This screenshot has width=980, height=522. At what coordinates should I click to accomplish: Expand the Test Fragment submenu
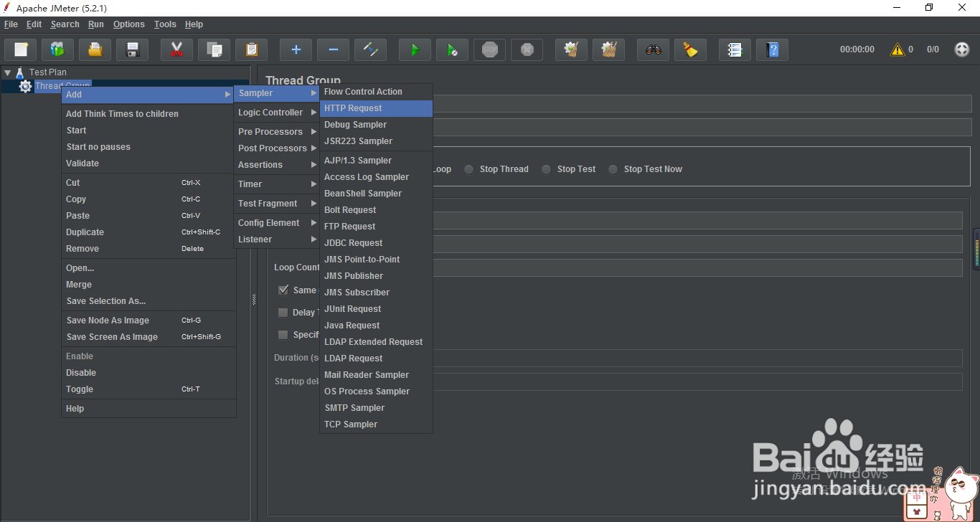point(277,204)
